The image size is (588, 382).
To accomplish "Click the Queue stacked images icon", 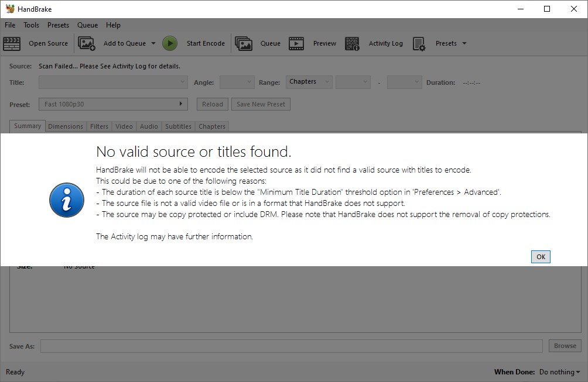I will pos(244,43).
